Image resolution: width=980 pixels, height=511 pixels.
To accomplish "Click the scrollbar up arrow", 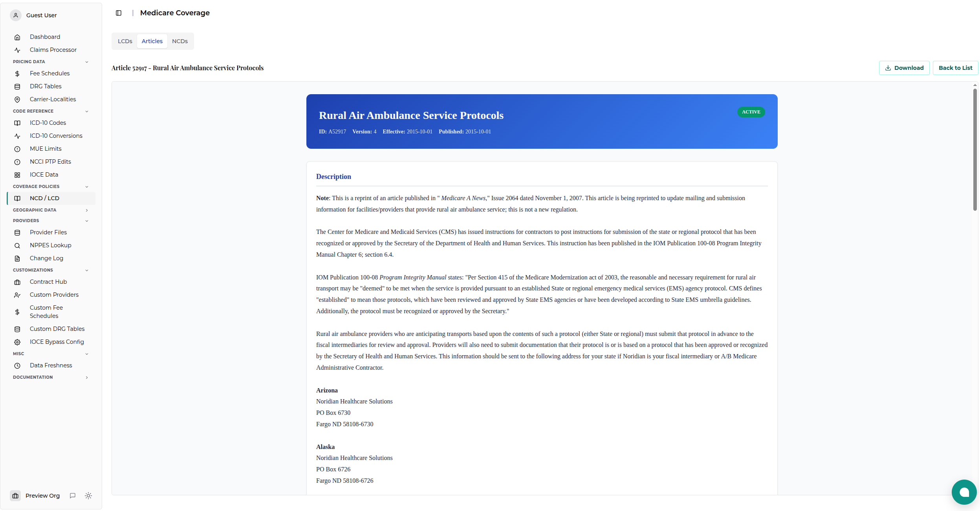I will click(975, 85).
